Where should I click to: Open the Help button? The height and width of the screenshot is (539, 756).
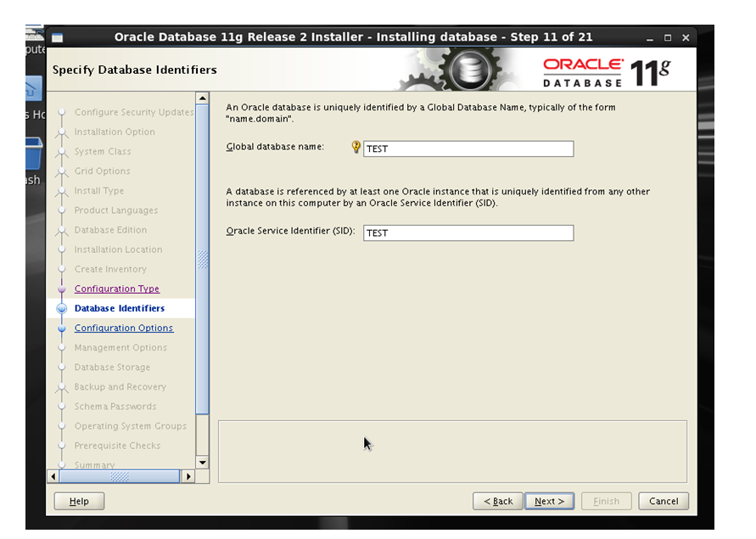79,501
